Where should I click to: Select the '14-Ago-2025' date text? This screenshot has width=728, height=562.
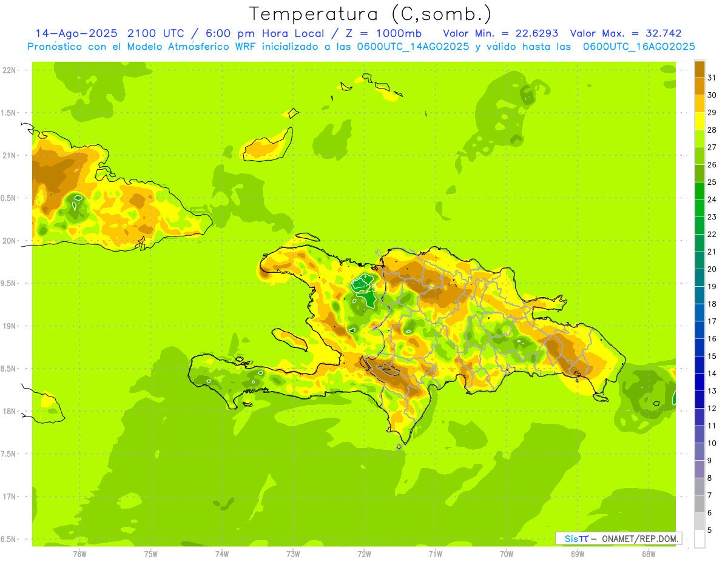(77, 33)
